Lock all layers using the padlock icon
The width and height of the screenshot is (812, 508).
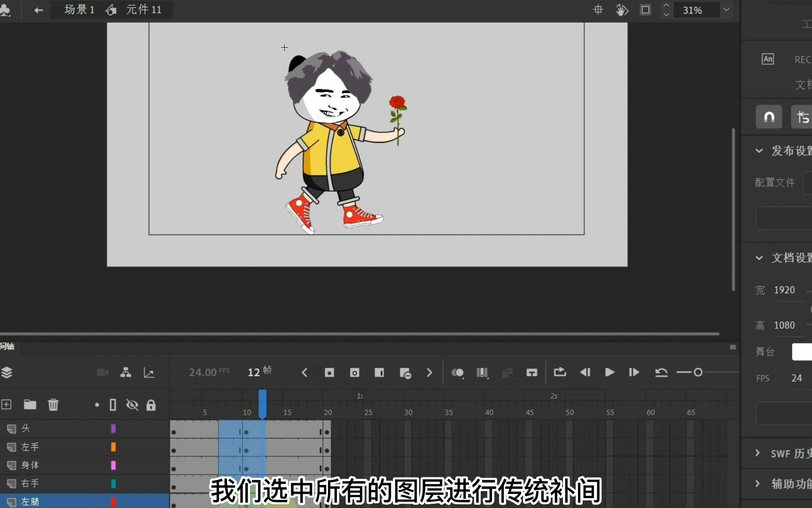pos(151,405)
